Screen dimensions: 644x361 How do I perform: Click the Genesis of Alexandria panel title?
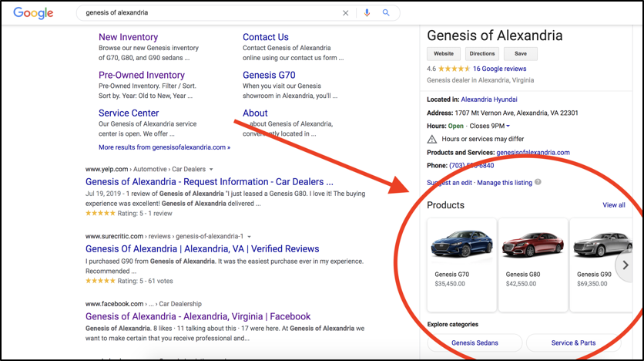point(495,35)
